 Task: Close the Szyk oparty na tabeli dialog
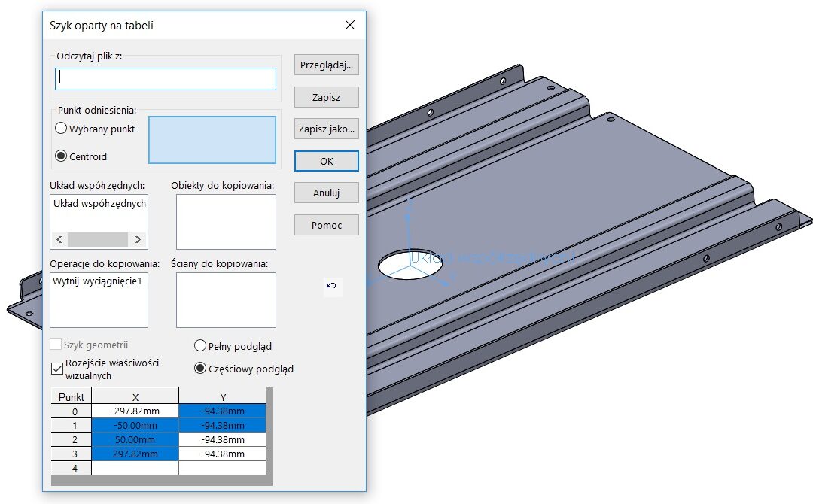coord(349,25)
